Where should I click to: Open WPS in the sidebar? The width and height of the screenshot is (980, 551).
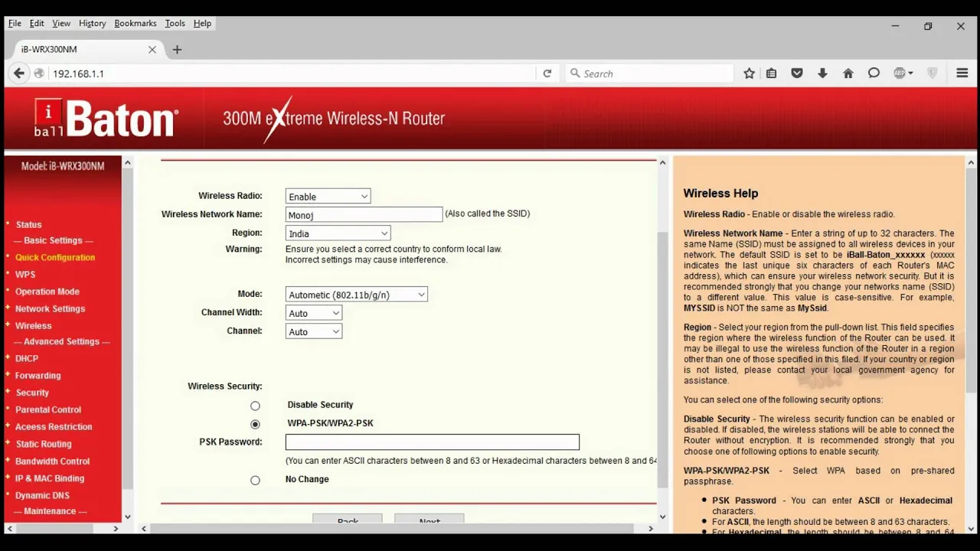click(x=25, y=274)
